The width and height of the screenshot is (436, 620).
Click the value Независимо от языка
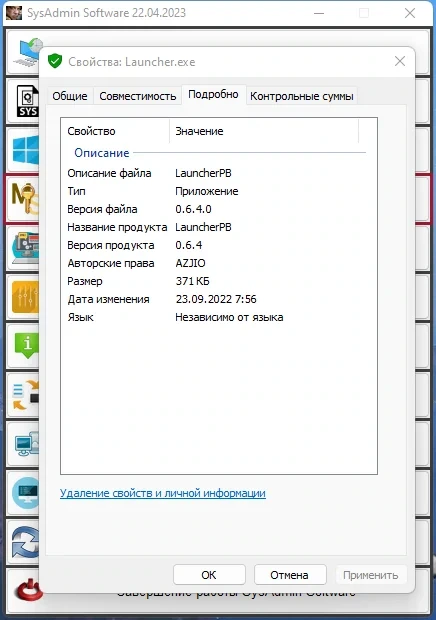pyautogui.click(x=229, y=318)
